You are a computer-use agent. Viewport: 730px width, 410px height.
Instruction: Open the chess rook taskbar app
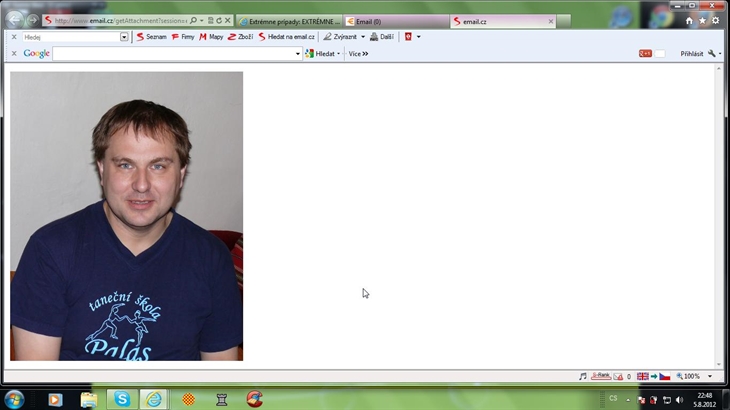[222, 399]
